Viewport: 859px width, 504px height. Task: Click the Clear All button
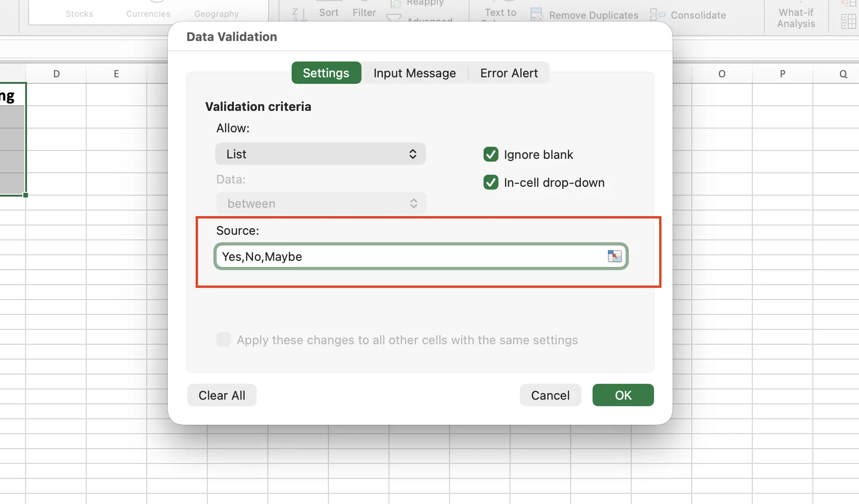click(x=222, y=395)
